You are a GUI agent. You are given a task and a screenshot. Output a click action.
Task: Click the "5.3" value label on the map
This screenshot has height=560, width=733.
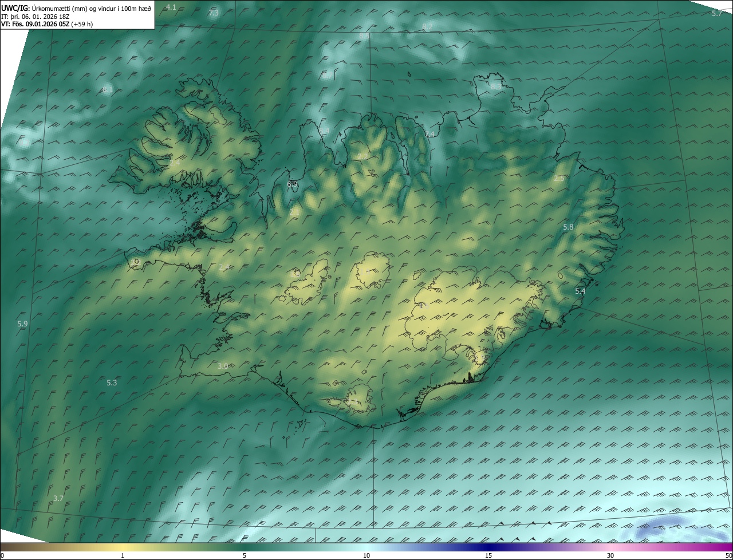(x=112, y=382)
